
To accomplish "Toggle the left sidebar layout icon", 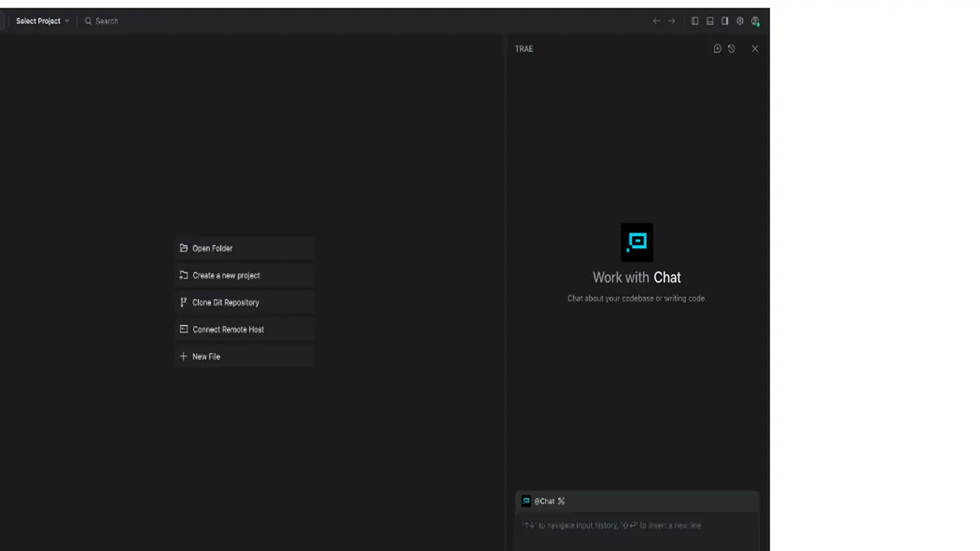I will tap(695, 21).
